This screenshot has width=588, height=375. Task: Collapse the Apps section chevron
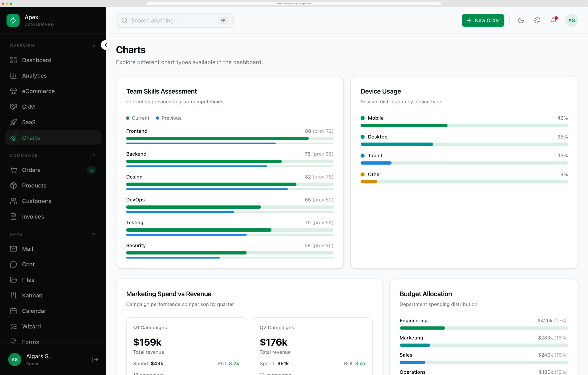coord(93,234)
